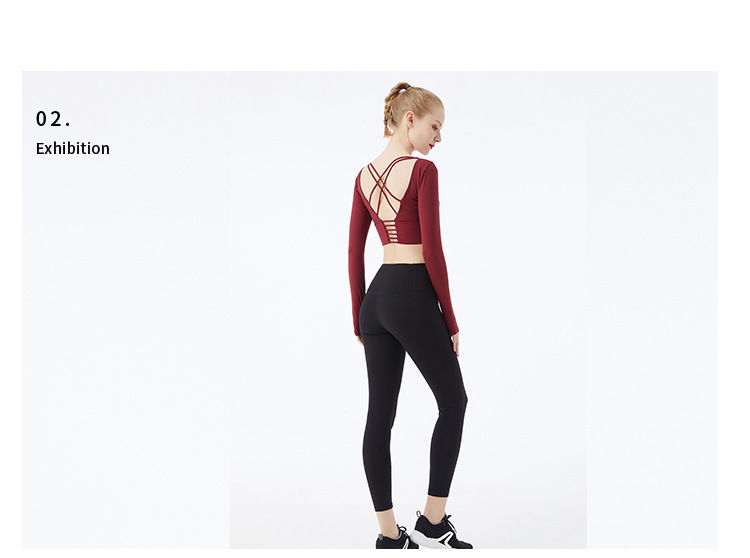Click the model's blonde ponytail bun
750x558 pixels.
coord(400,90)
